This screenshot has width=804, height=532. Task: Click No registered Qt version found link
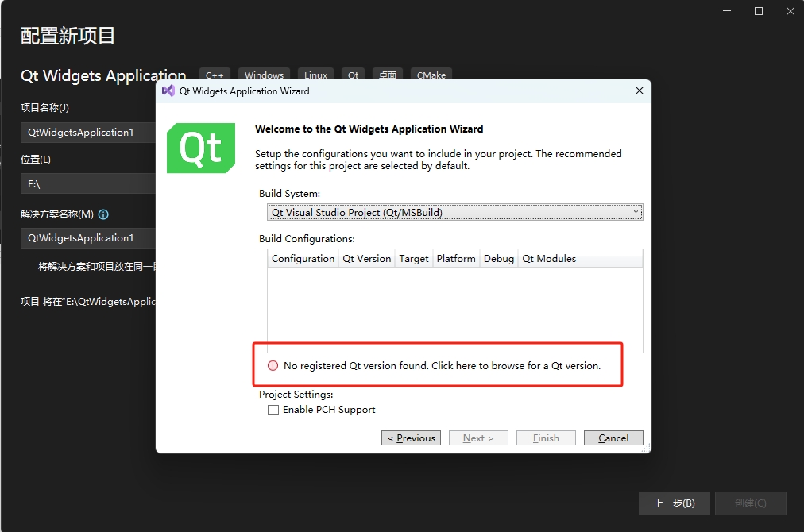point(442,365)
